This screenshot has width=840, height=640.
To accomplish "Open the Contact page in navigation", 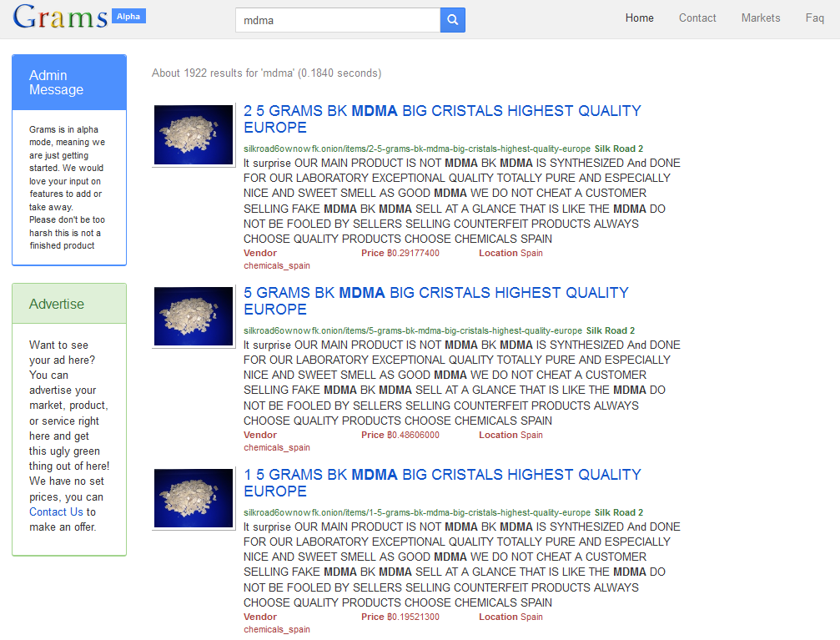I will (697, 18).
